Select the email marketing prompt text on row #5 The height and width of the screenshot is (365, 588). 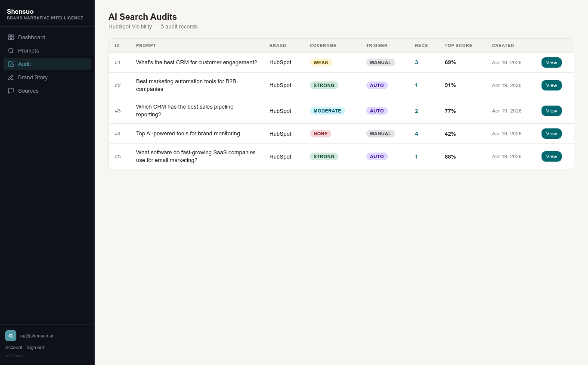tap(195, 156)
